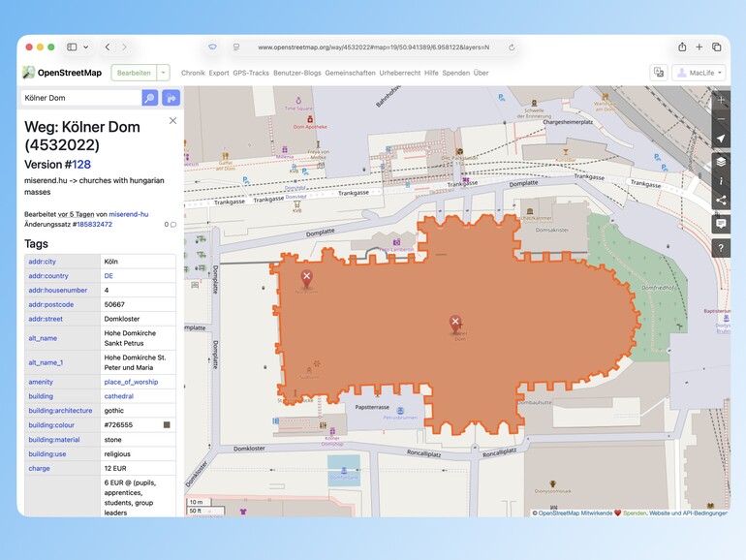
Task: Open GPS-Tracks in the navigation
Action: coord(251,73)
